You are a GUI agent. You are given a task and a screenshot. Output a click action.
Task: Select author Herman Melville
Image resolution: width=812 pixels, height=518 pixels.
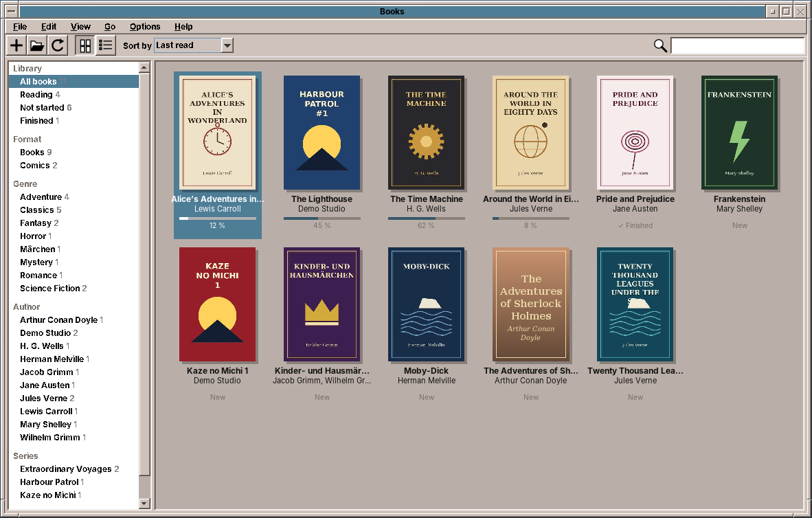point(74,359)
